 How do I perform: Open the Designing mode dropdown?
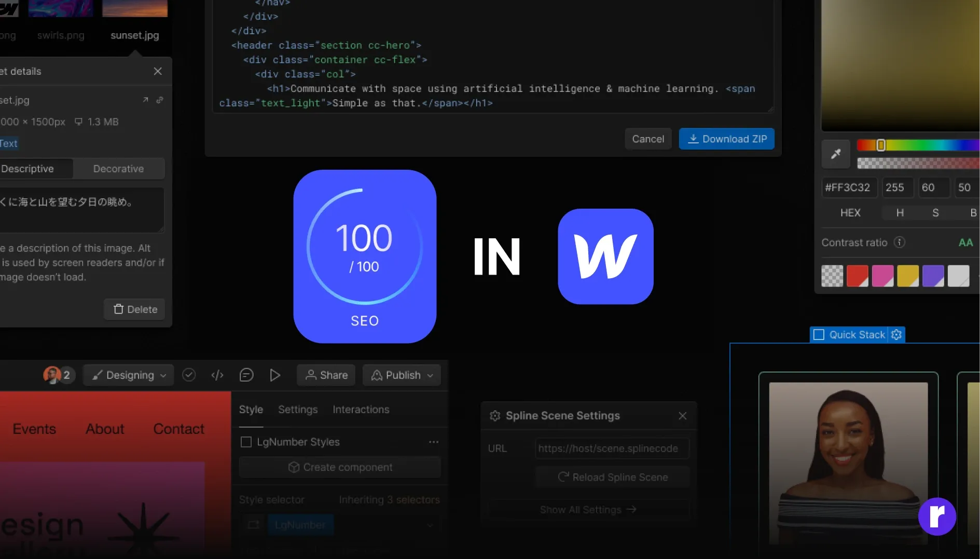(129, 375)
